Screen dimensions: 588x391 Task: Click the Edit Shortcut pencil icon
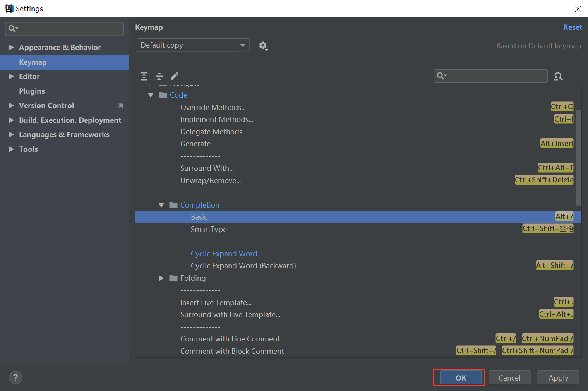click(175, 76)
